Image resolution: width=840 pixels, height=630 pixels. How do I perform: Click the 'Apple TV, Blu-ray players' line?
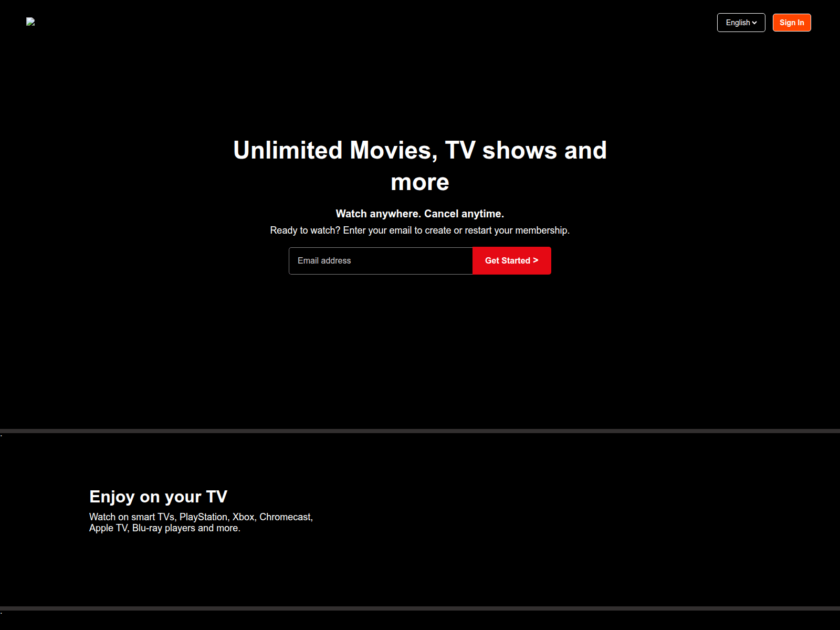(164, 528)
